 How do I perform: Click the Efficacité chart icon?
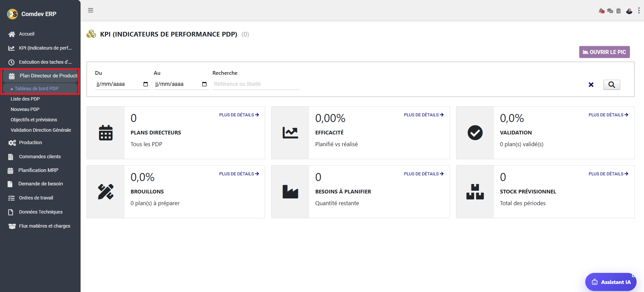[290, 133]
